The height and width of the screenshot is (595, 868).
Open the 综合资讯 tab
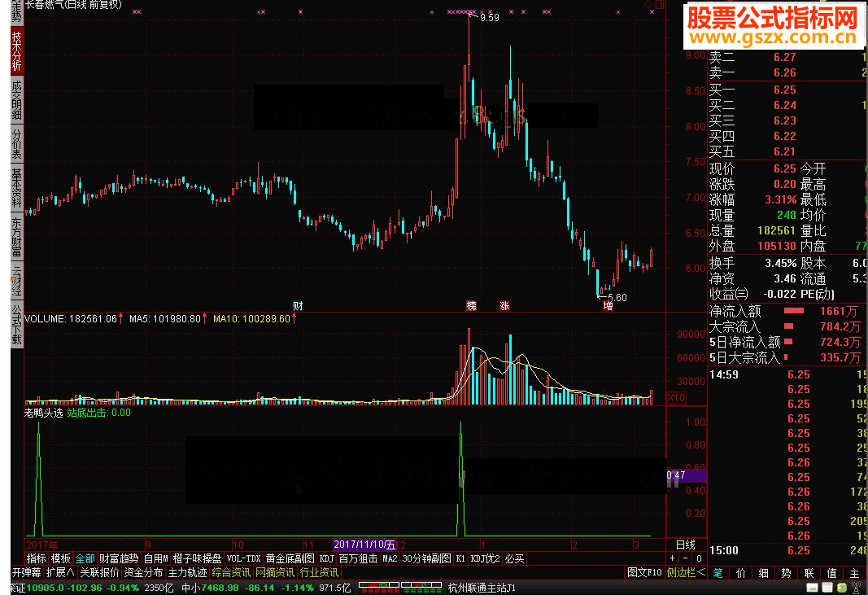click(x=231, y=572)
